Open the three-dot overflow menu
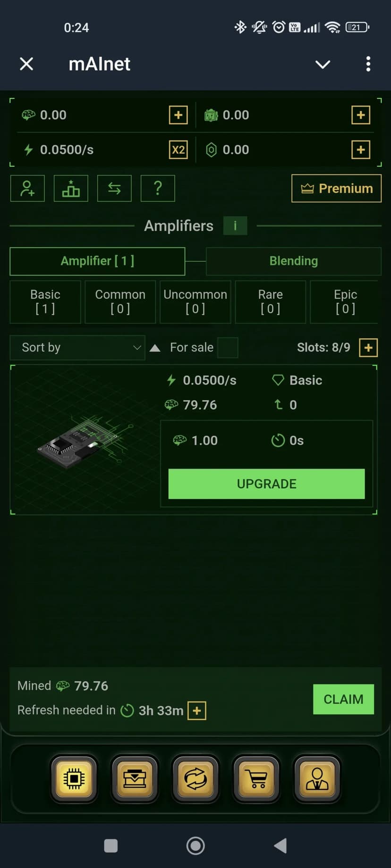This screenshot has height=868, width=391. [x=368, y=64]
